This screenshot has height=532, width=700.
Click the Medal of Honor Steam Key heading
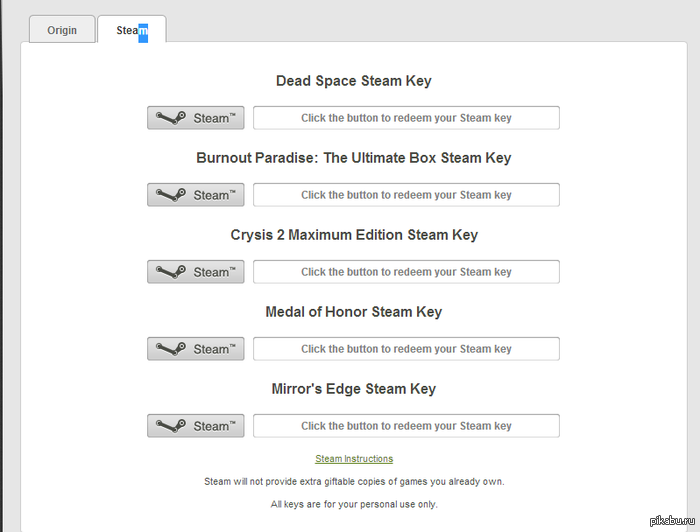(x=354, y=312)
